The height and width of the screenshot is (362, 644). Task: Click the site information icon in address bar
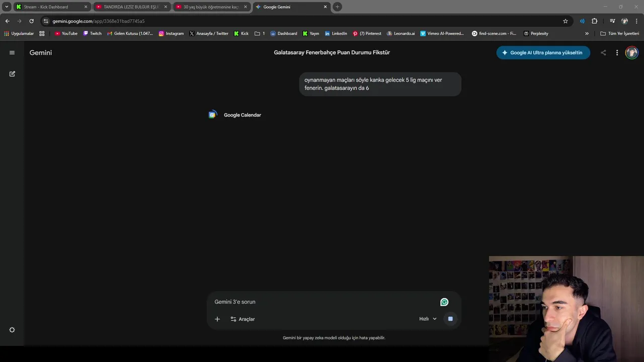46,21
